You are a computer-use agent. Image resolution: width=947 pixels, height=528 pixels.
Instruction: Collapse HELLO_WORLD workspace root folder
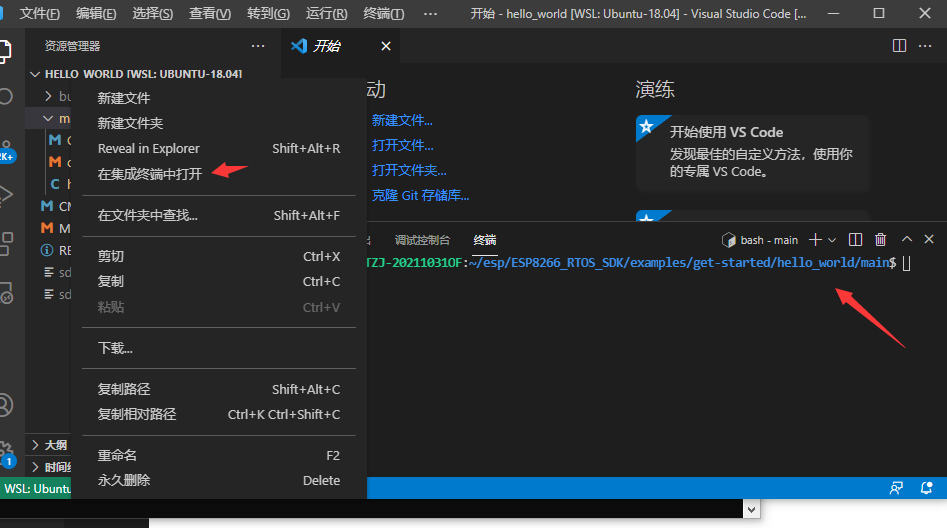pos(35,74)
